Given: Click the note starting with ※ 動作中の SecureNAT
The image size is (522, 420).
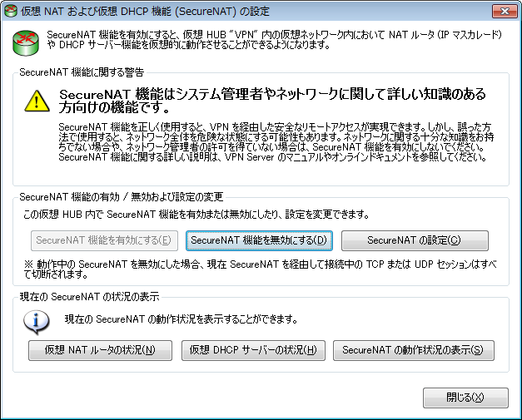Looking at the screenshot, I should 260,269.
